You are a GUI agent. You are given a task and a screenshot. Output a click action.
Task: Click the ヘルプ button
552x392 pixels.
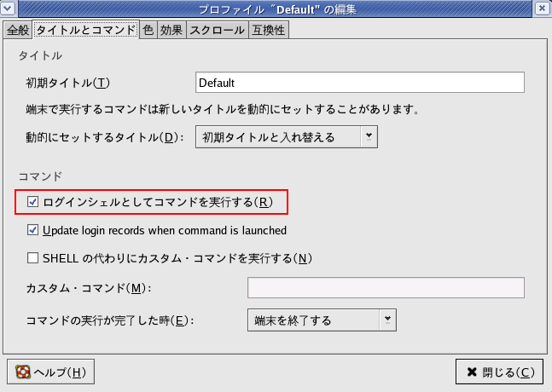click(x=50, y=372)
